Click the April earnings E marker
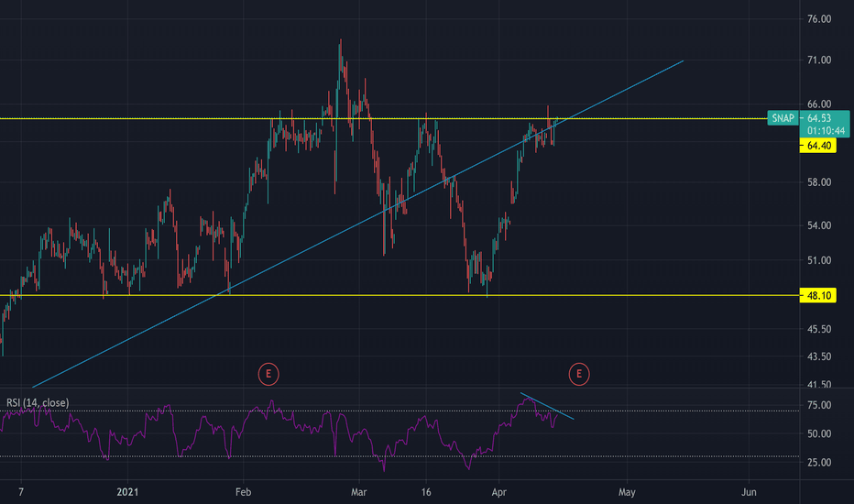 click(578, 374)
